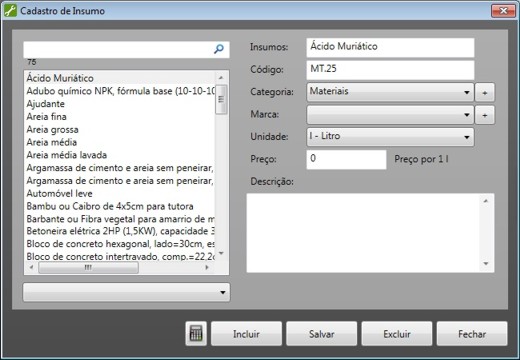Select Areia grossa in the list
This screenshot has height=360, width=520.
click(120, 129)
